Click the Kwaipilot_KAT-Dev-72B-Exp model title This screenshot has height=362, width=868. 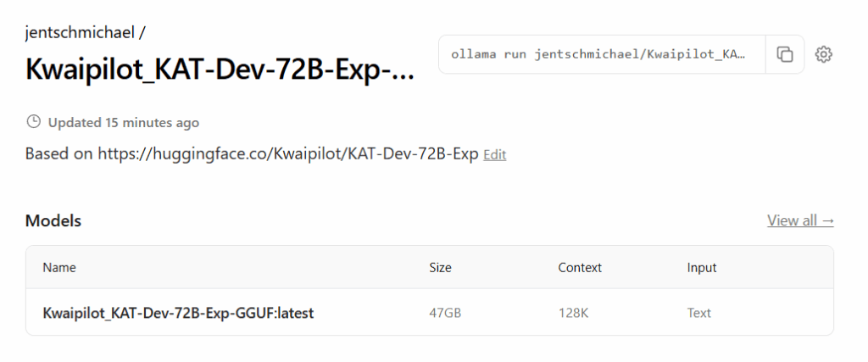[x=220, y=70]
